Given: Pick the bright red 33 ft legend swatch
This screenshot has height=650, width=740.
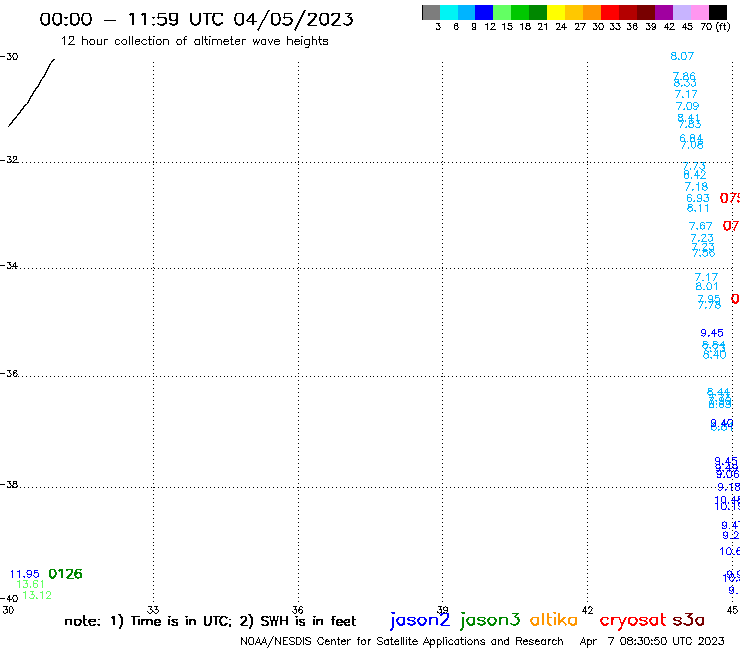Looking at the screenshot, I should tap(610, 12).
